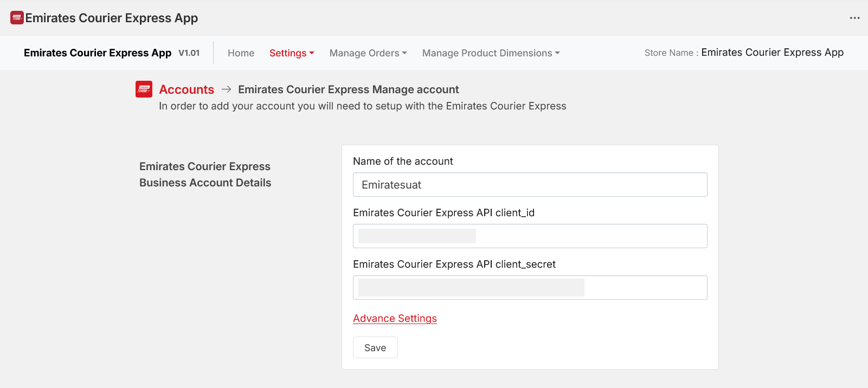Click the Settings caret arrow
This screenshot has height=388, width=868.
[x=312, y=53]
